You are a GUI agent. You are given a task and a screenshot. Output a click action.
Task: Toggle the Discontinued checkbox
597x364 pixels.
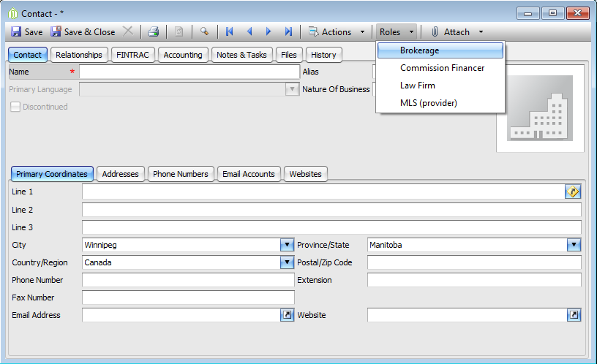tap(15, 107)
